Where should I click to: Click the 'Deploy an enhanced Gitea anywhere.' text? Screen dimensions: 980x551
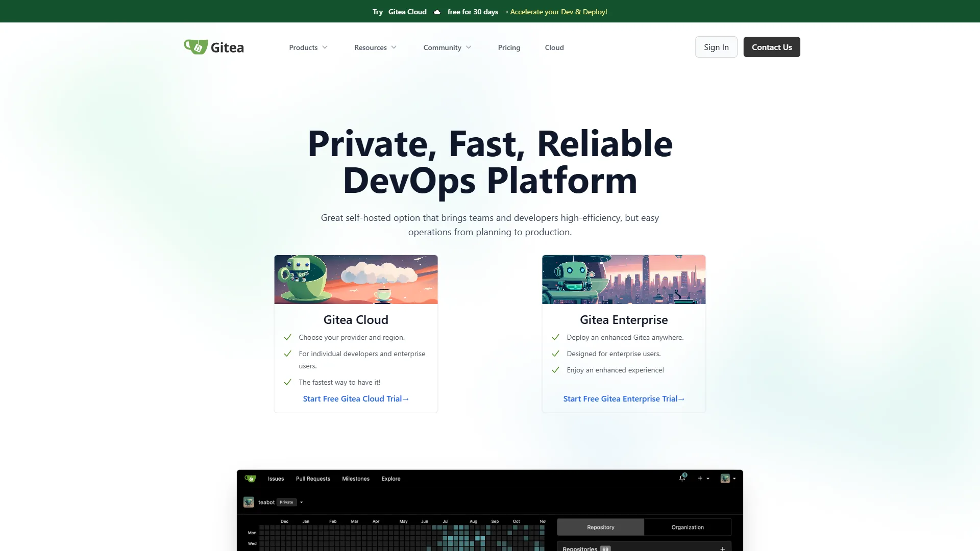(625, 338)
